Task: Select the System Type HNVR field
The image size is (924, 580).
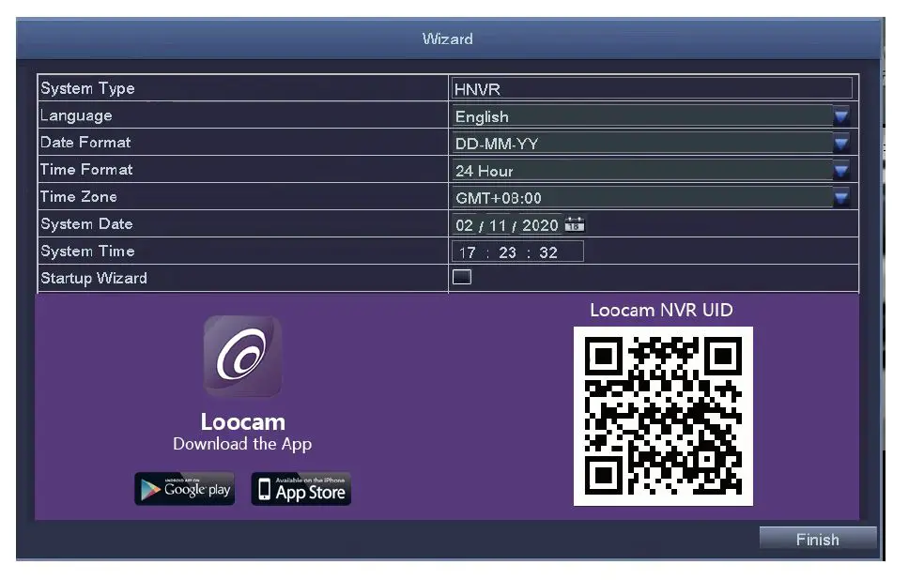Action: pos(653,88)
